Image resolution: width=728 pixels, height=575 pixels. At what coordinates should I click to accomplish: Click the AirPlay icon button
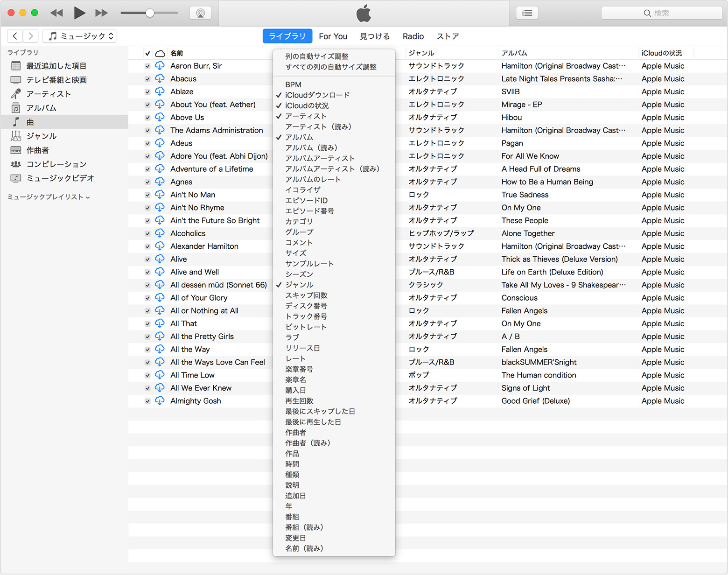(x=201, y=13)
